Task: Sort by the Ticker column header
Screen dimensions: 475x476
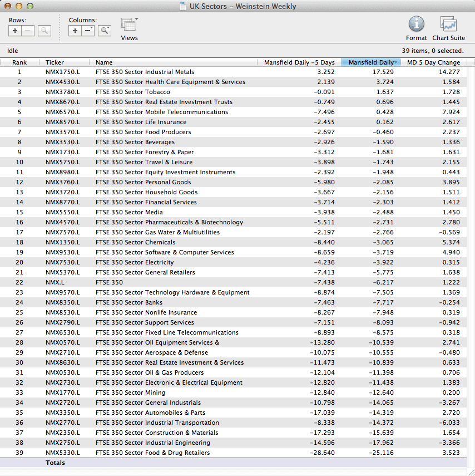Action: [55, 62]
